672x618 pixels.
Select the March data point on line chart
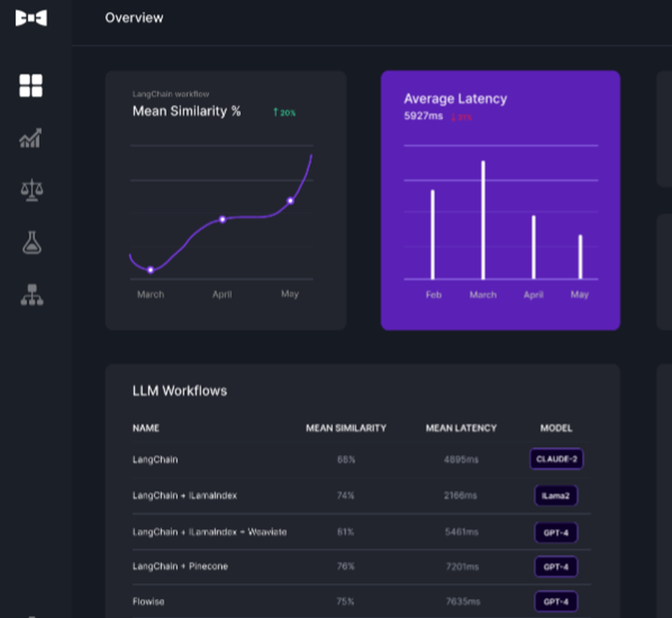tap(151, 270)
